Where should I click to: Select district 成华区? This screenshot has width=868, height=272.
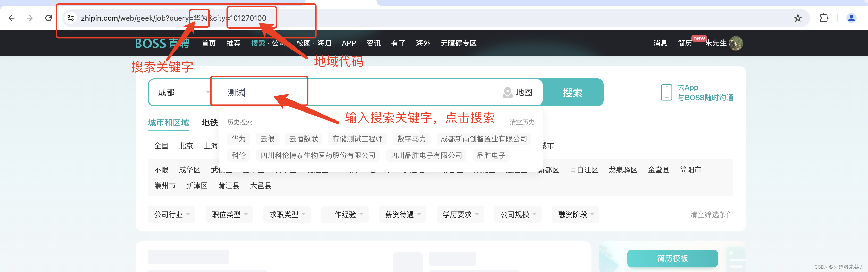189,170
